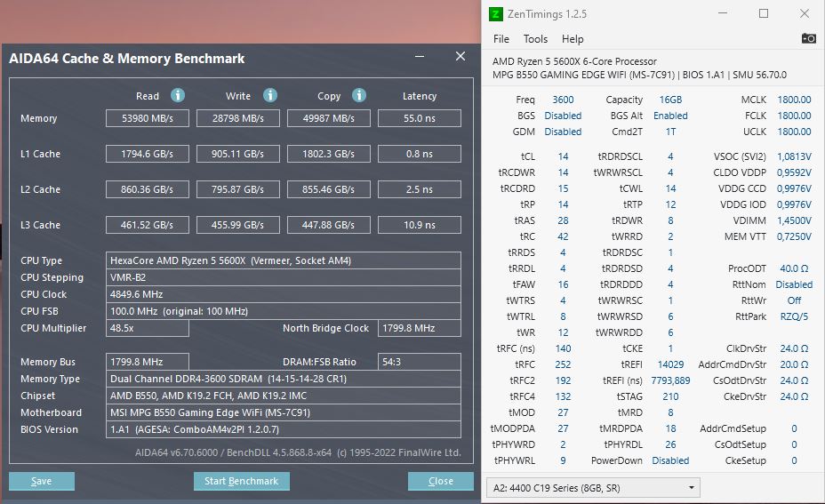
Task: Click the North Bridge Clock 1799.8 MHz field
Action: pyautogui.click(x=420, y=328)
